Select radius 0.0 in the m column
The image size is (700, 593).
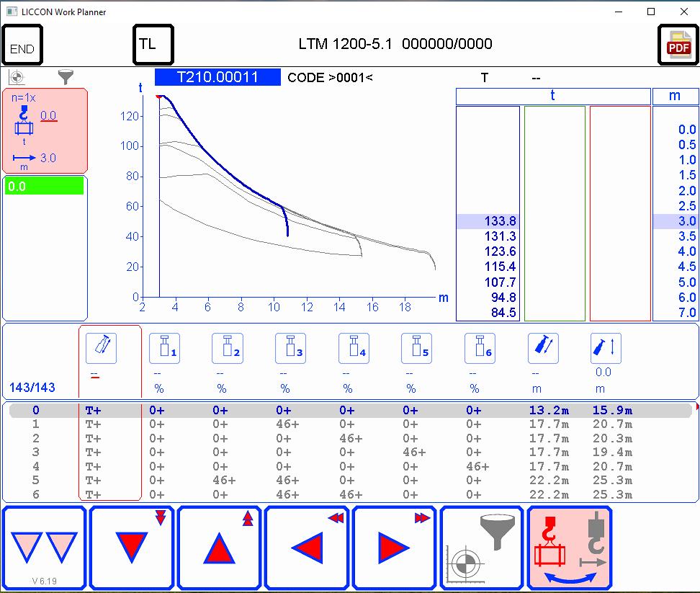(x=686, y=130)
